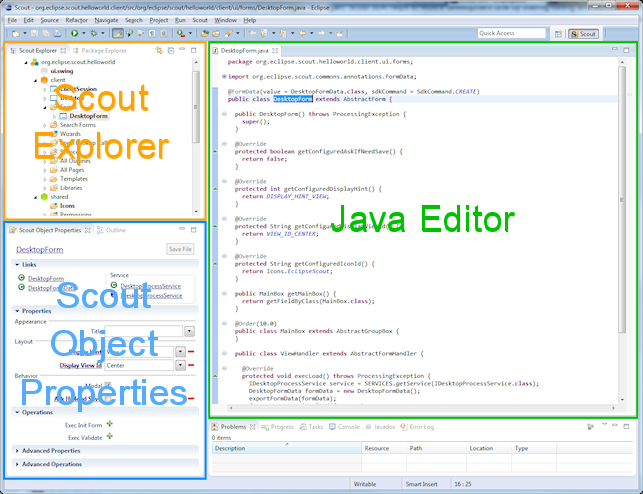
Task: Switch to the Console tab
Action: [x=344, y=427]
